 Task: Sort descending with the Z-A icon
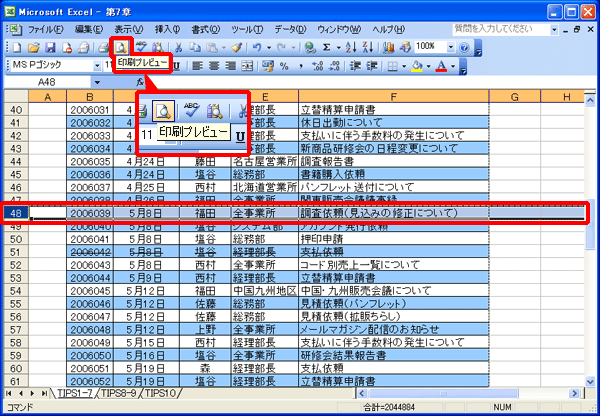tap(367, 47)
